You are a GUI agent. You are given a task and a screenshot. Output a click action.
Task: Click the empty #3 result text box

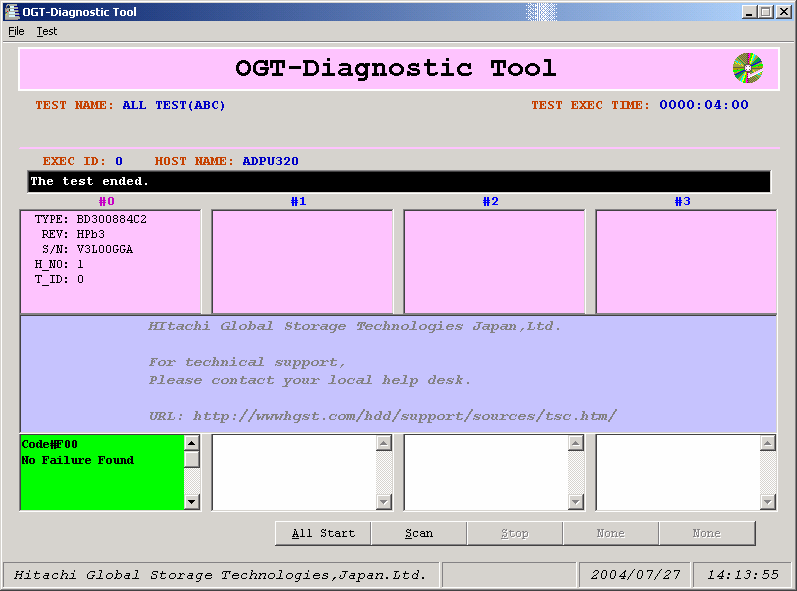click(679, 473)
